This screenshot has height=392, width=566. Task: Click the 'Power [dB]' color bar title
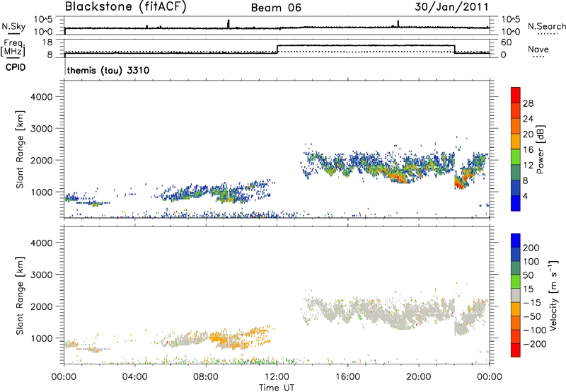click(x=540, y=149)
